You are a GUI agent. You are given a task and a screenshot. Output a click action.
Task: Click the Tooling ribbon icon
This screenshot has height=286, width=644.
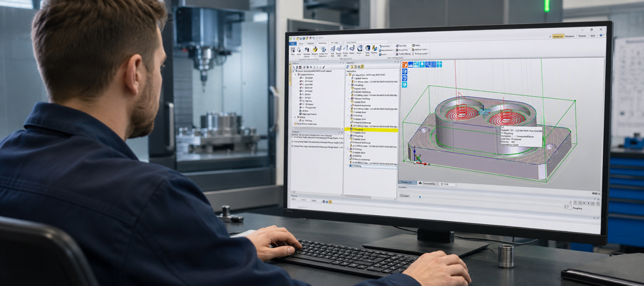coord(374,48)
